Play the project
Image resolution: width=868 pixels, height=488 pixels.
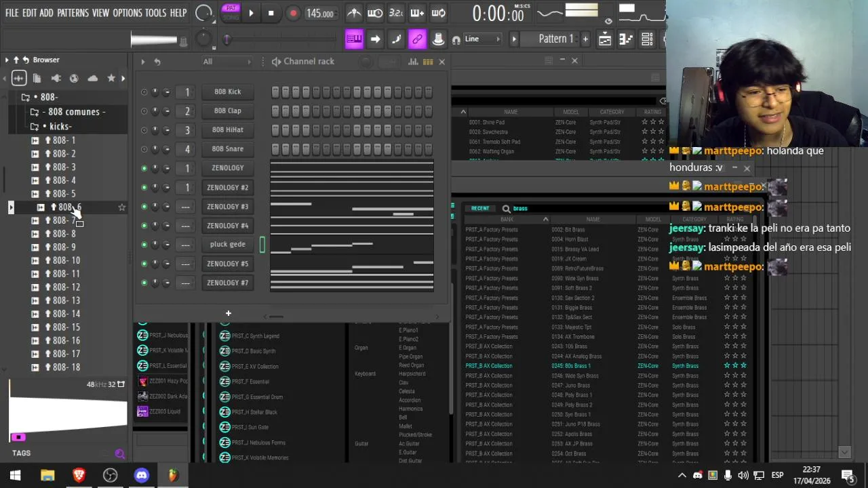point(251,13)
